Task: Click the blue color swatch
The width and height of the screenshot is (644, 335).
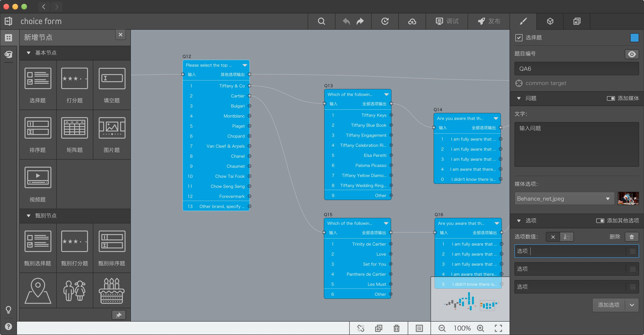Action: 634,38
